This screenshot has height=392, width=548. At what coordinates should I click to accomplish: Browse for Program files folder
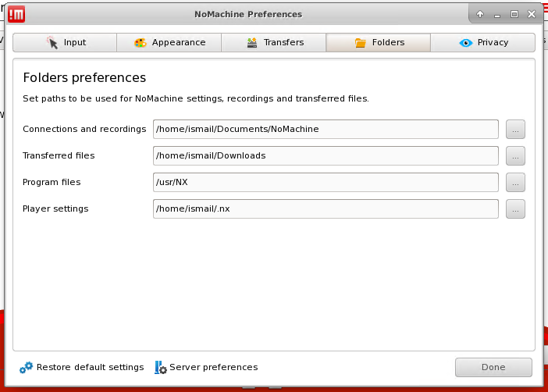tap(515, 183)
